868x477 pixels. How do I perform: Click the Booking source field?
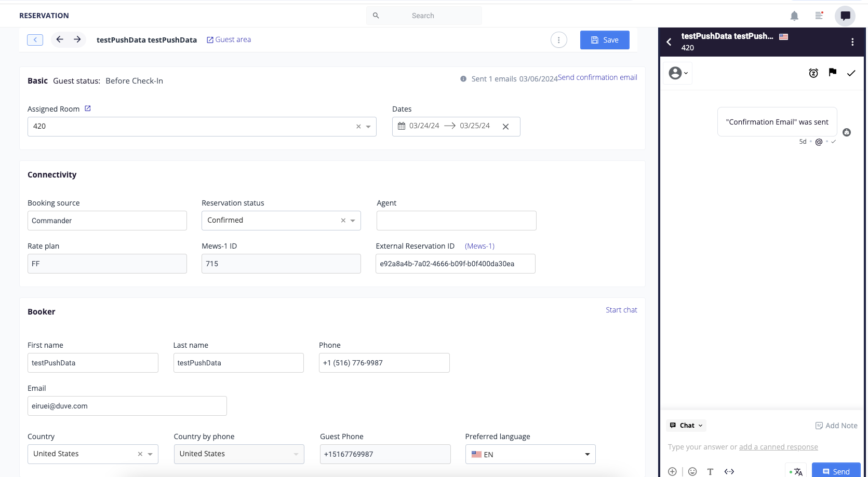(x=107, y=221)
